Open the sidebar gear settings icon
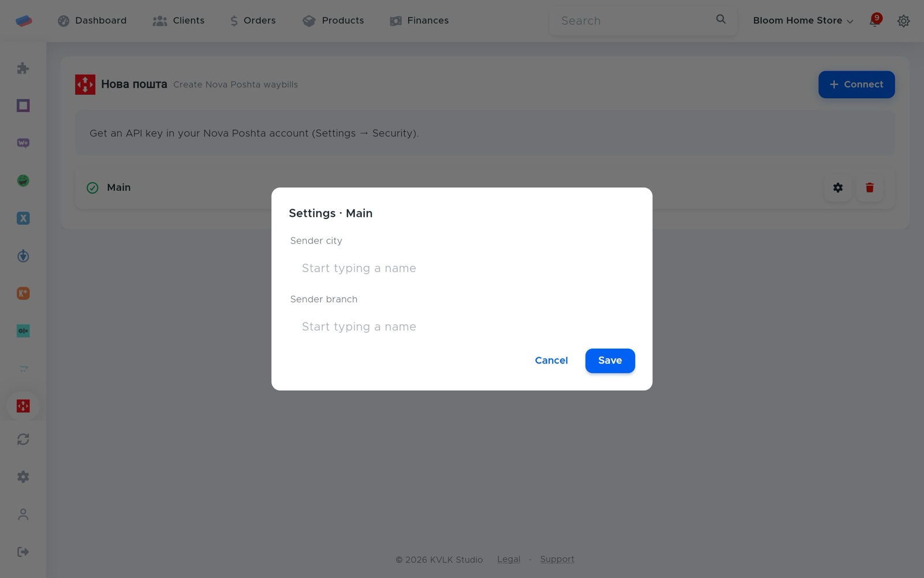This screenshot has height=578, width=924. pos(23,477)
